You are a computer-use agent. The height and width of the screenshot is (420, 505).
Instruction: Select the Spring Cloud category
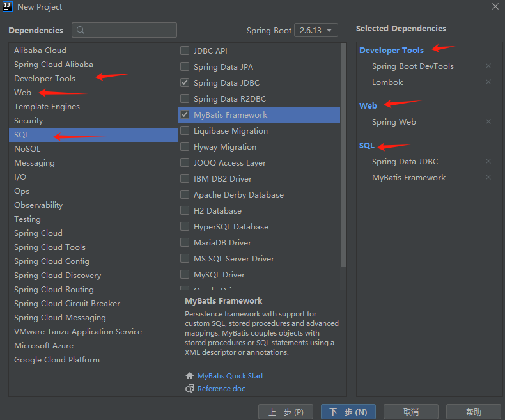point(93,233)
